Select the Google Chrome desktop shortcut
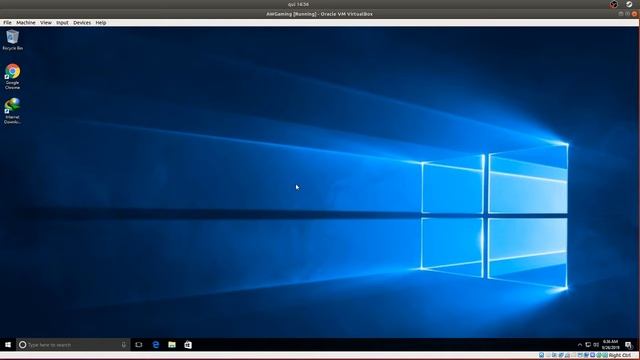640x360 pixels. [13, 77]
